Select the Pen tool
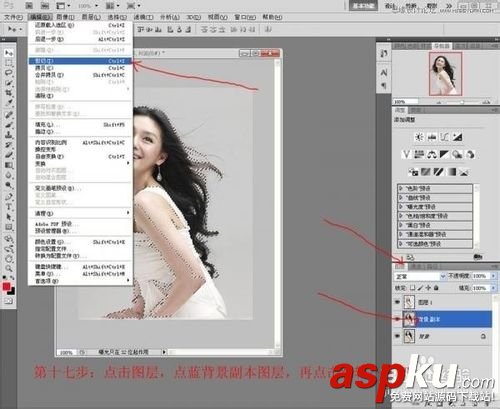The height and width of the screenshot is (409, 500). coord(8,197)
